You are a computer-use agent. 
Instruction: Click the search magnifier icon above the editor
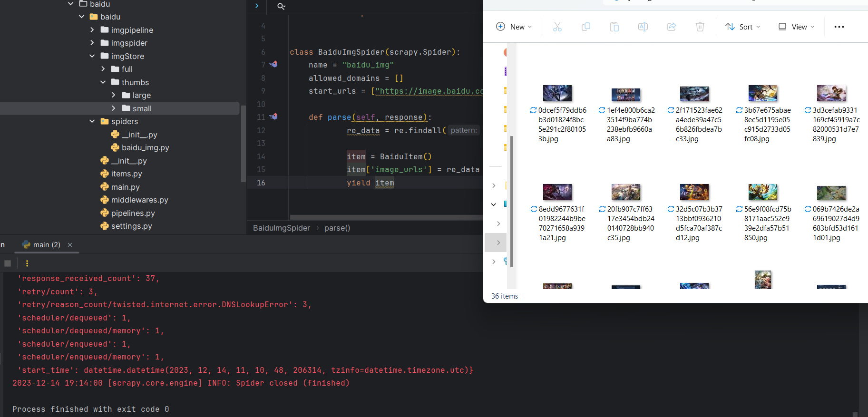(281, 6)
